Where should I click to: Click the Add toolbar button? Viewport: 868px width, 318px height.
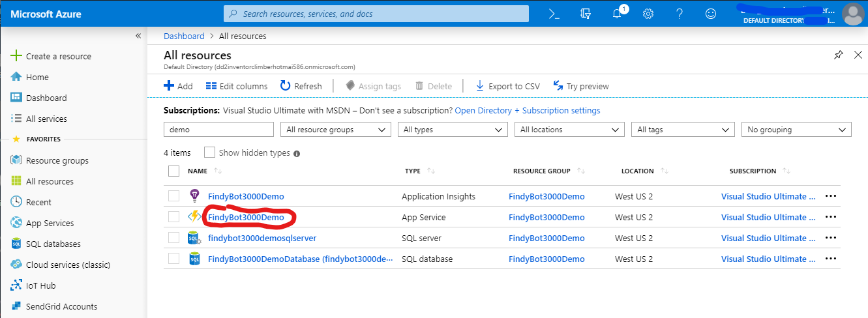click(178, 86)
